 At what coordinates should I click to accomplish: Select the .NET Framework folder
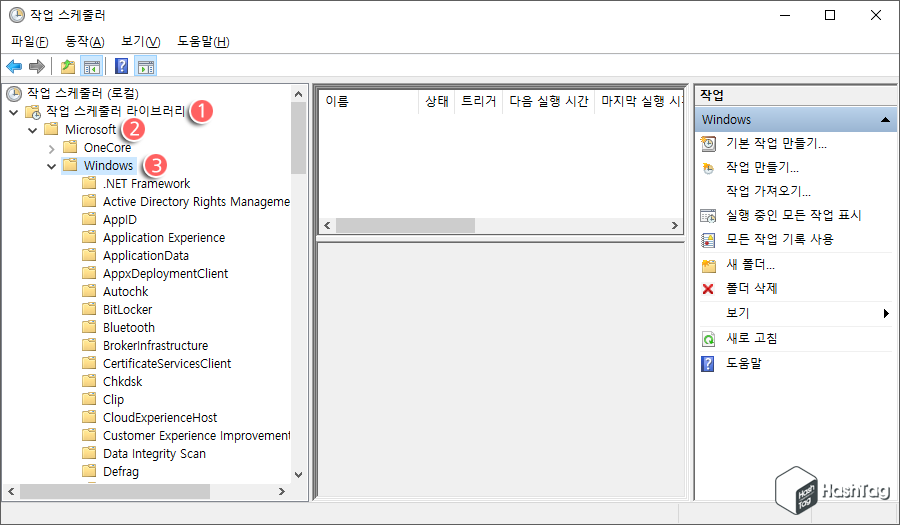(146, 184)
